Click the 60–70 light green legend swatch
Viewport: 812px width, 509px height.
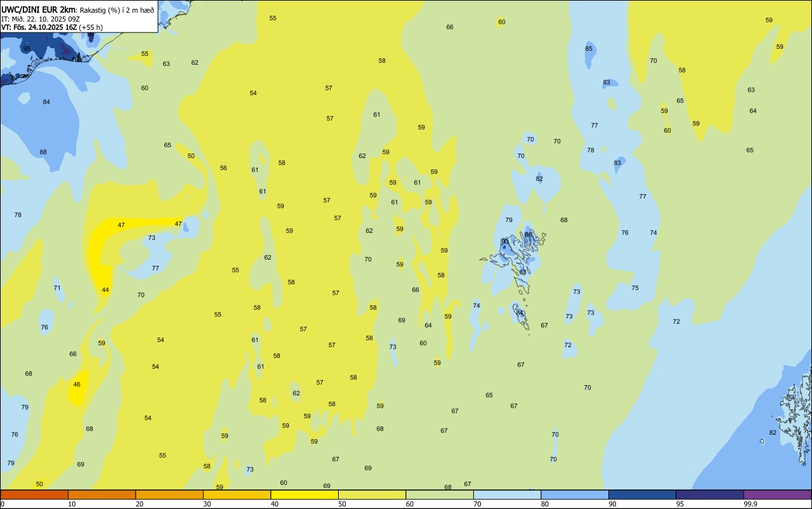coord(440,494)
